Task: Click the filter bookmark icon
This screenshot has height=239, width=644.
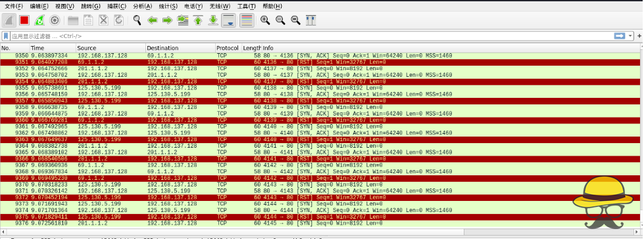Action: pos(6,36)
